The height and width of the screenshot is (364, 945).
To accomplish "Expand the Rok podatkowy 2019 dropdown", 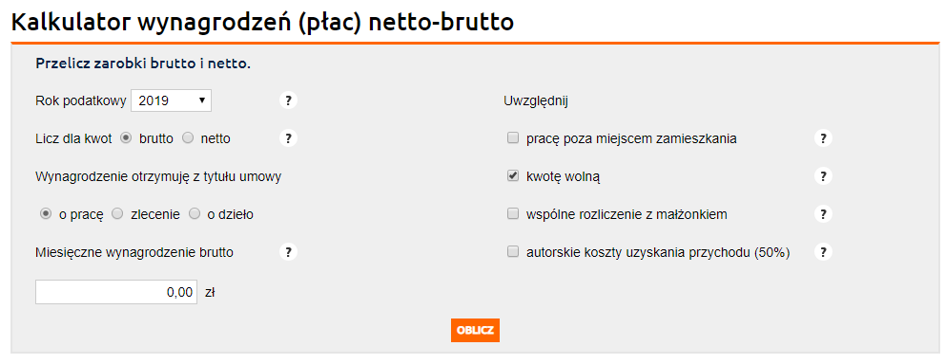I will click(171, 101).
